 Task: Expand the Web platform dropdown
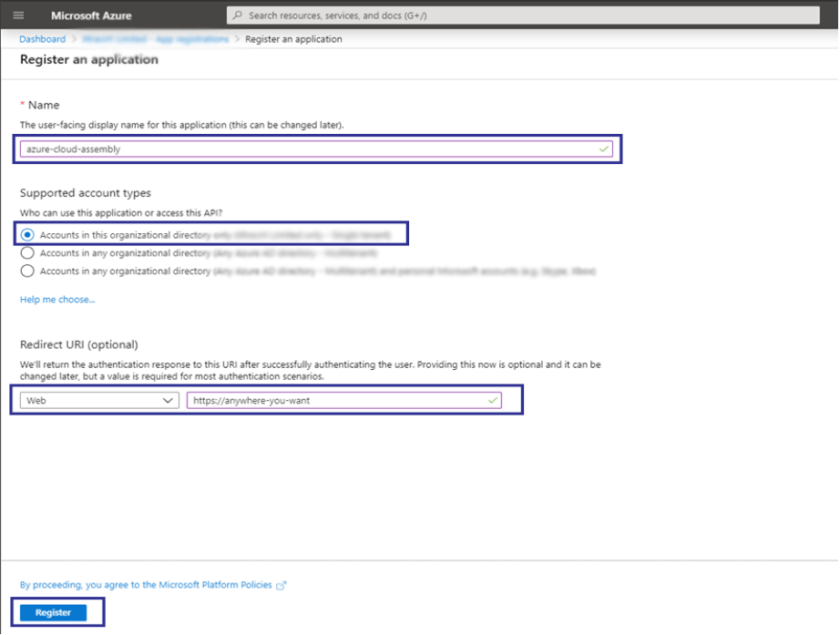pyautogui.click(x=99, y=400)
